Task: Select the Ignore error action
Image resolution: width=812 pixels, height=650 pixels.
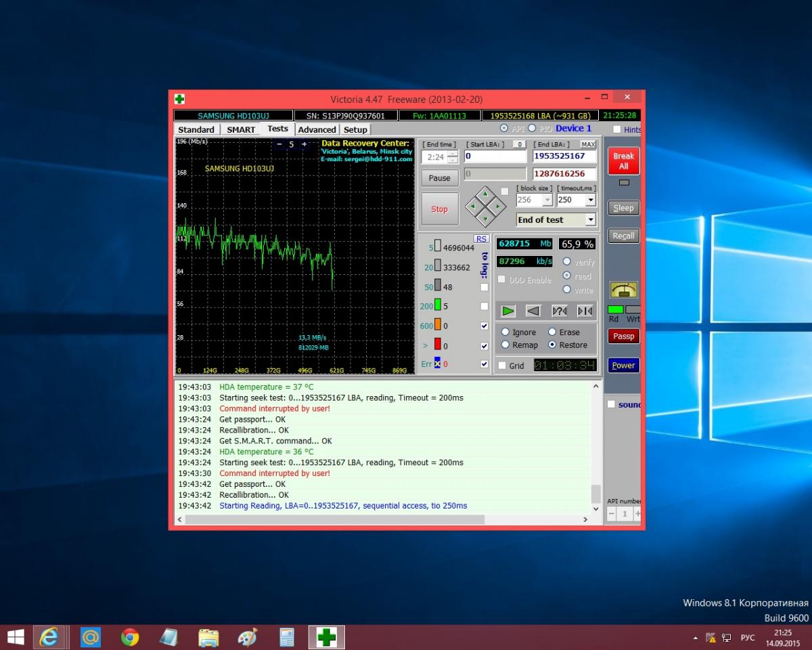Action: pyautogui.click(x=505, y=332)
